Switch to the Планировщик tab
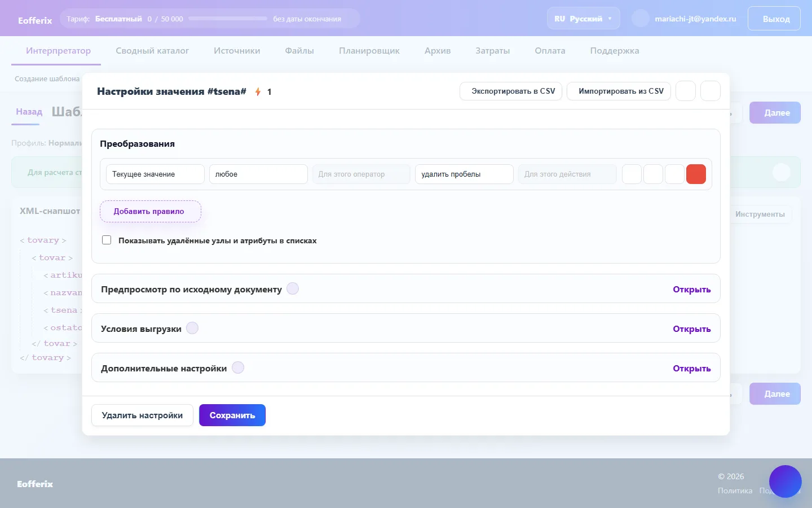812x508 pixels. [369, 51]
